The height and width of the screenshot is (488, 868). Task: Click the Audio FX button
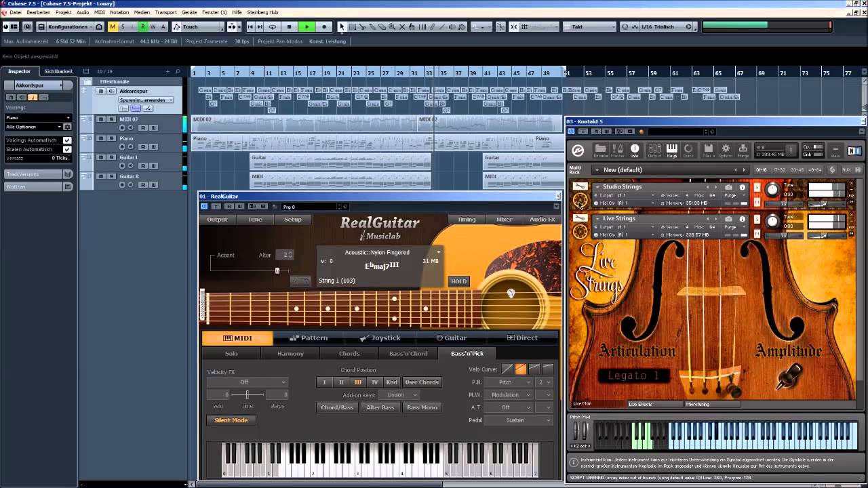(542, 220)
